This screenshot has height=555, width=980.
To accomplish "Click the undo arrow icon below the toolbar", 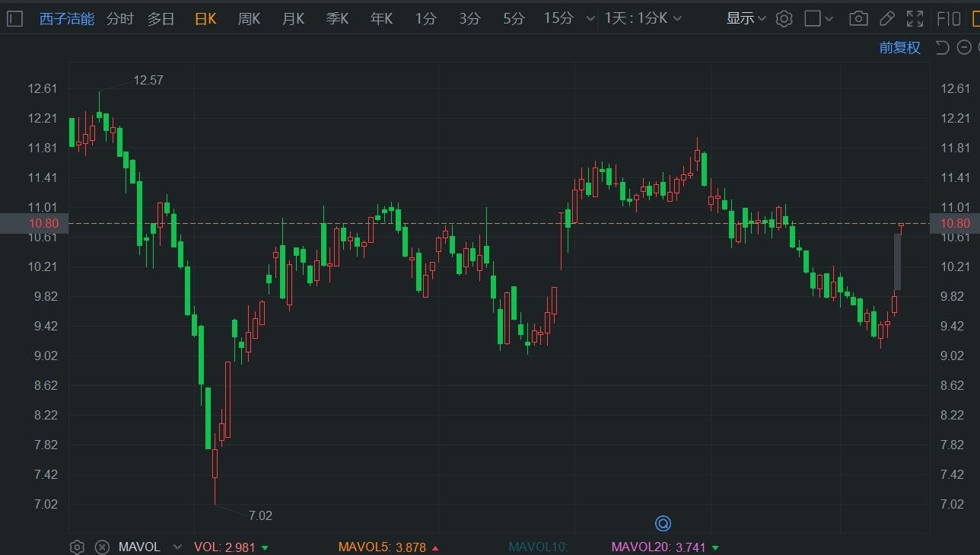I will [942, 48].
